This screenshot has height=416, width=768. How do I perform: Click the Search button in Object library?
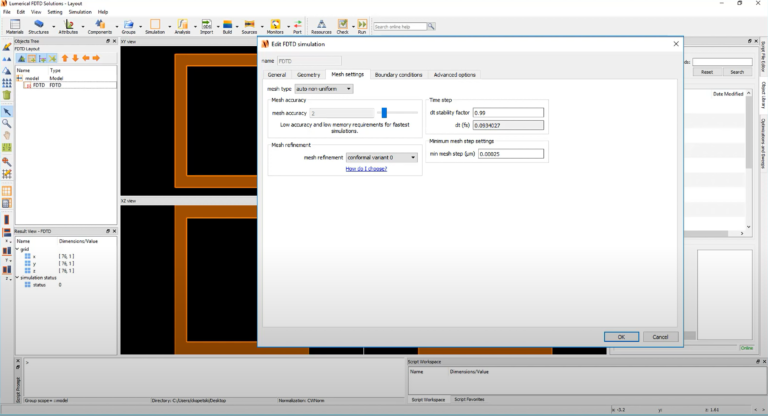[737, 72]
